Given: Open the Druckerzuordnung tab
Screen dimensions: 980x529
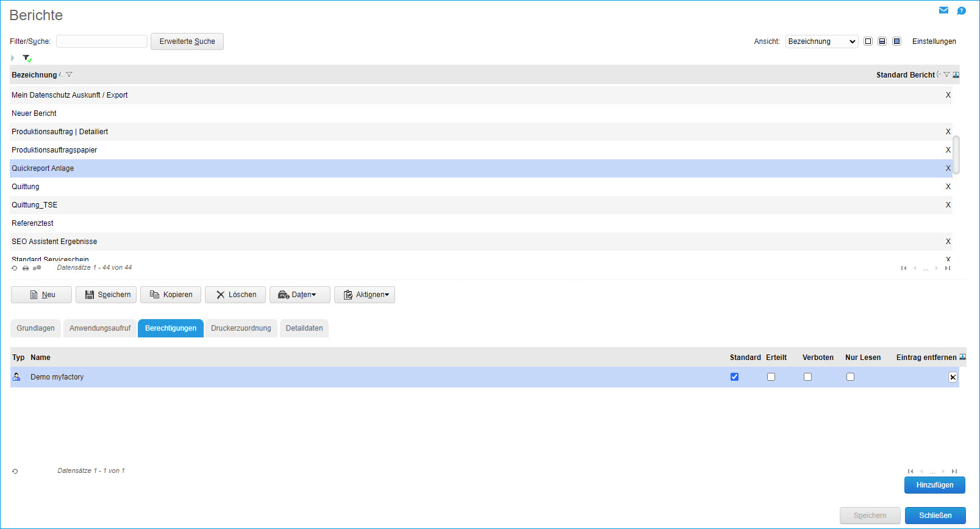Looking at the screenshot, I should pyautogui.click(x=241, y=328).
